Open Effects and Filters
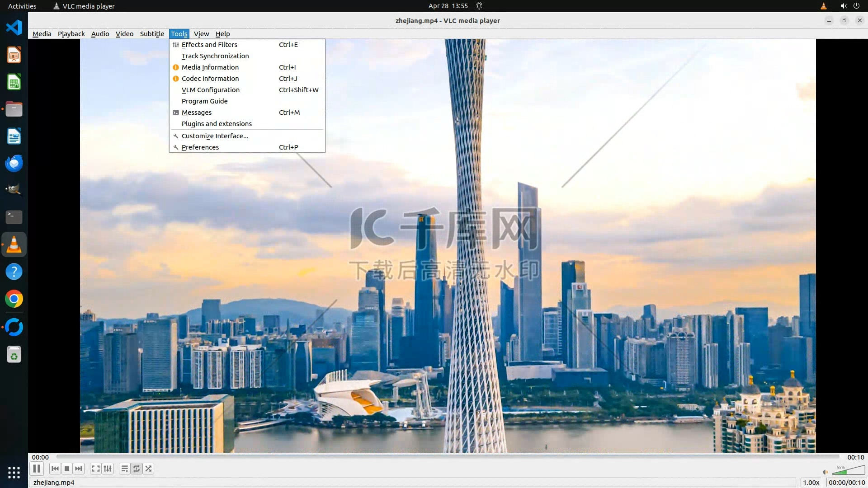 (x=209, y=45)
